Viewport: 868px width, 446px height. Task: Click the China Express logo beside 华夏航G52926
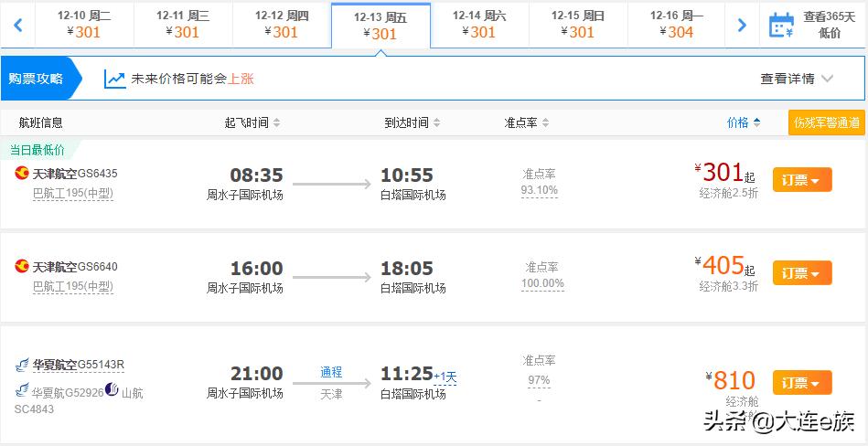coord(22,391)
